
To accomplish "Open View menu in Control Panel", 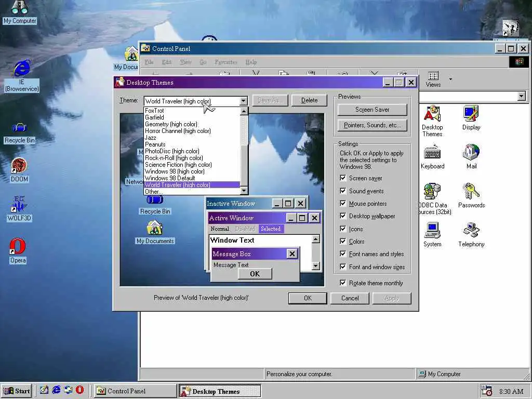I will [x=185, y=62].
